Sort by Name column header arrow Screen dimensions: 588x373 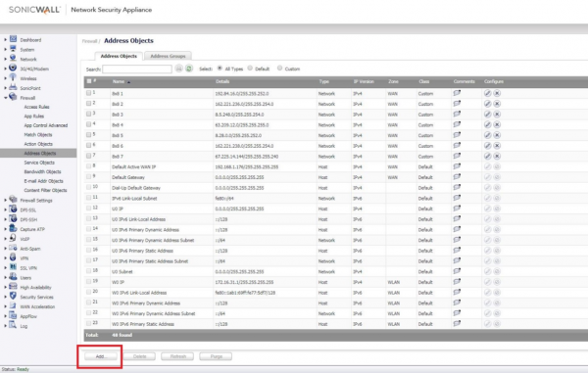tap(128, 82)
